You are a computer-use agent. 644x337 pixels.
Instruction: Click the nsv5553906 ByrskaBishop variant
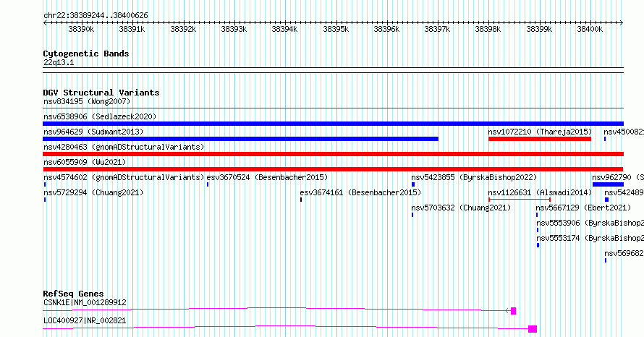(590, 223)
